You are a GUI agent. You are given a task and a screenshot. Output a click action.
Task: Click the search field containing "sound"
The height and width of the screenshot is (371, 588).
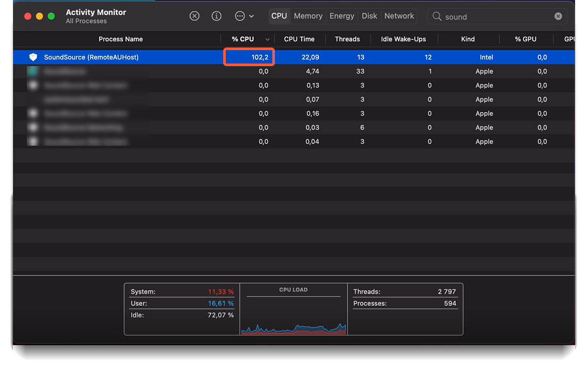[497, 17]
